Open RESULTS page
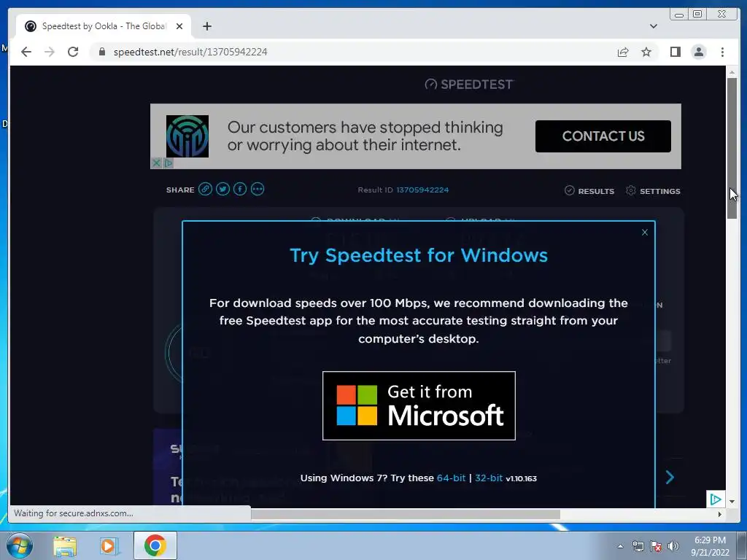Image resolution: width=747 pixels, height=560 pixels. [589, 190]
